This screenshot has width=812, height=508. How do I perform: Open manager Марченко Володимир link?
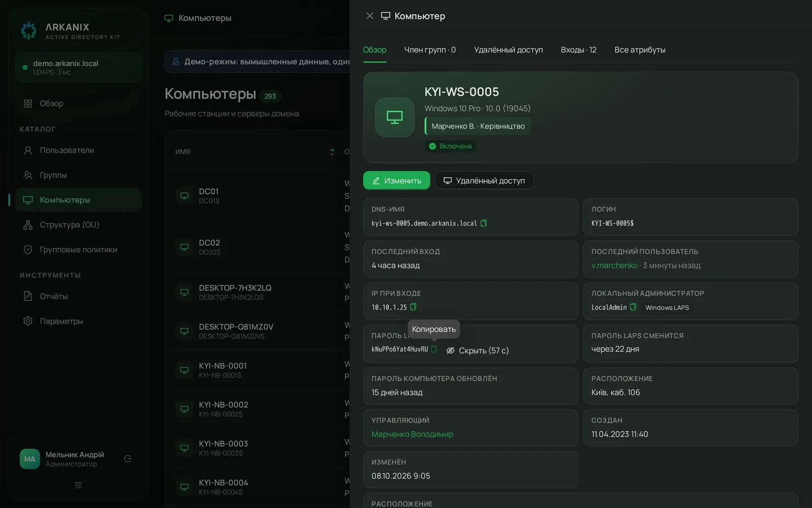(412, 434)
